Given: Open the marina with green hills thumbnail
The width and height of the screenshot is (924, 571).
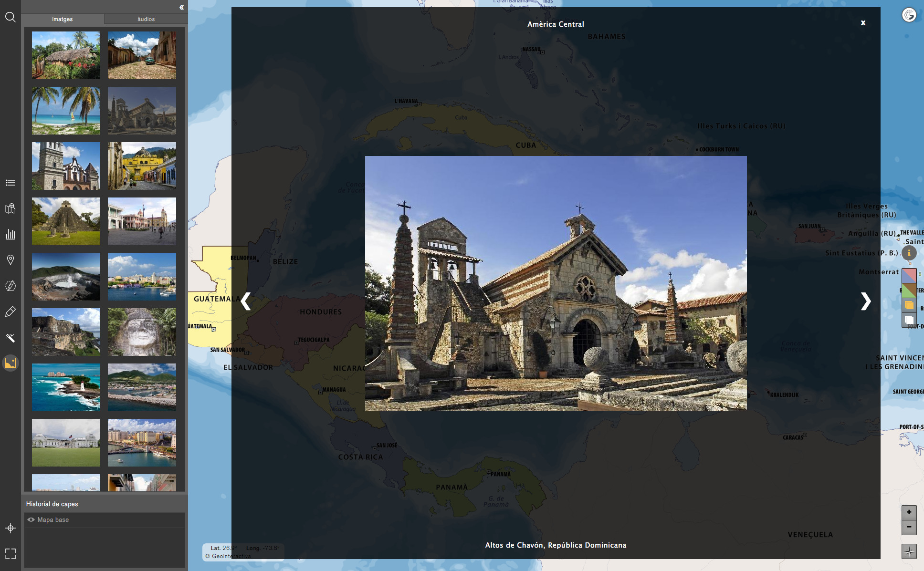Looking at the screenshot, I should 142,387.
